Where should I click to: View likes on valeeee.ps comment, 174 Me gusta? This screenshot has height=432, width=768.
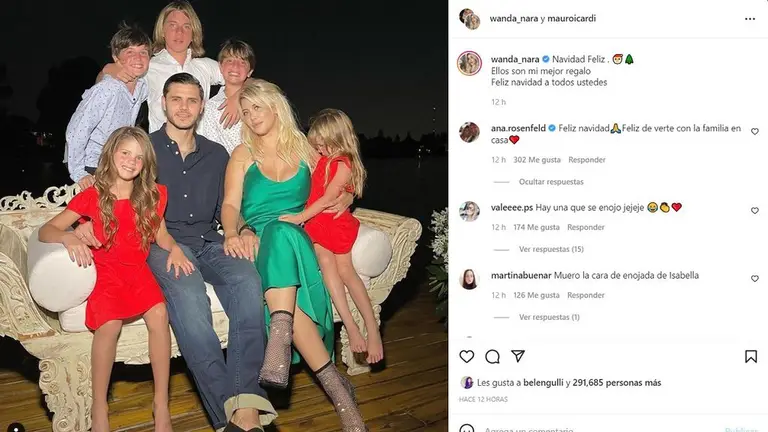(536, 227)
